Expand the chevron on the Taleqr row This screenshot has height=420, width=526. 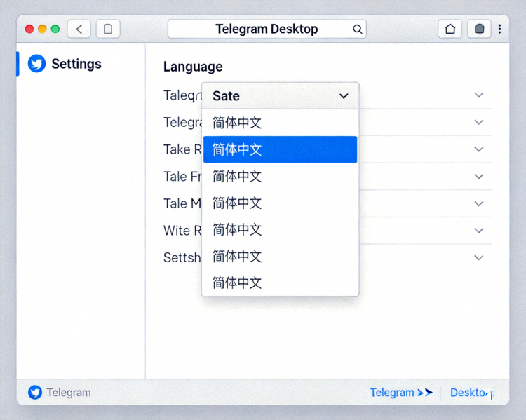pos(479,95)
